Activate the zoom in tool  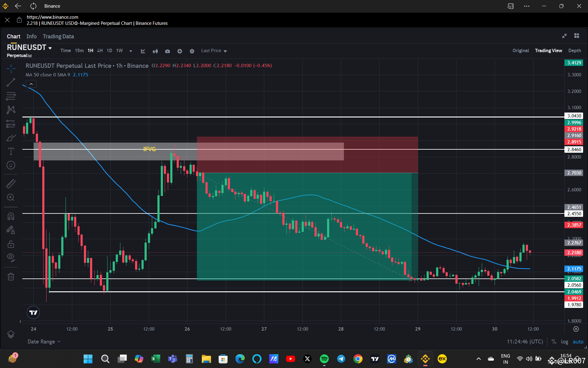point(11,197)
